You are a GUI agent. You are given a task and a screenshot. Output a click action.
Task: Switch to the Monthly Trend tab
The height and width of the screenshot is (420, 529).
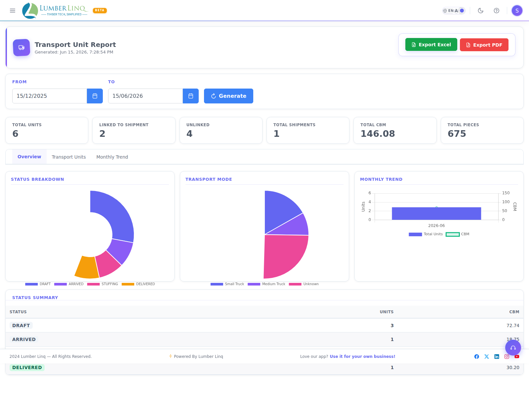[x=112, y=157]
